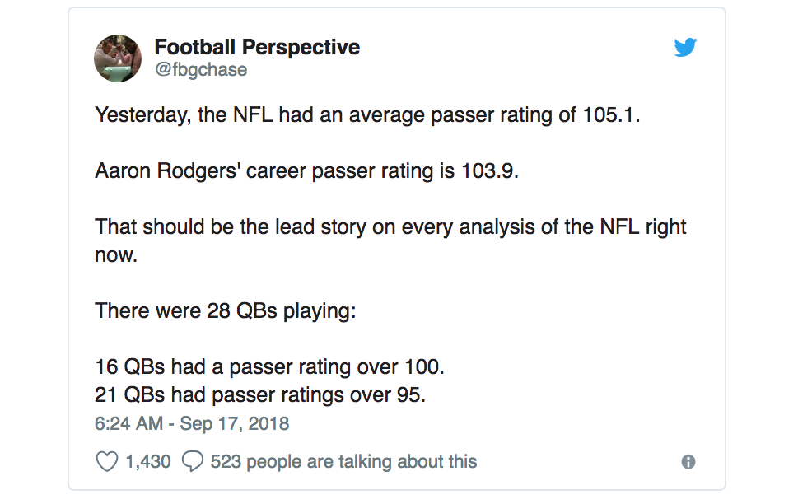This screenshot has width=812, height=504.
Task: Click the @fbgchase handle
Action: pyautogui.click(x=201, y=70)
